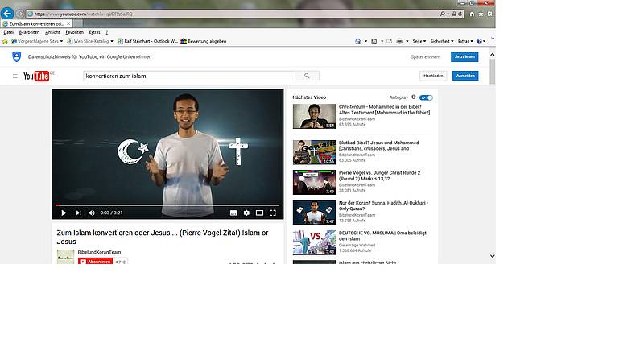Close the current browser tab
The width and height of the screenshot is (644, 343).
(68, 24)
